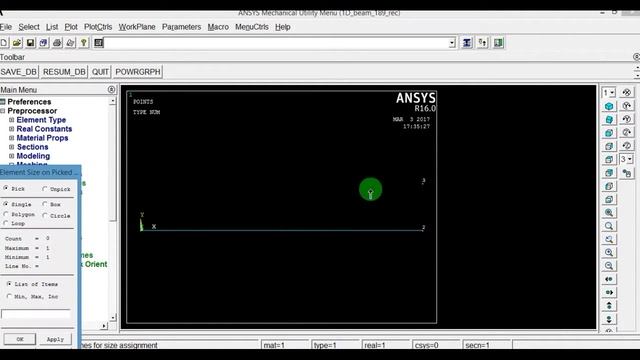Select the Pick radio button

6,188
